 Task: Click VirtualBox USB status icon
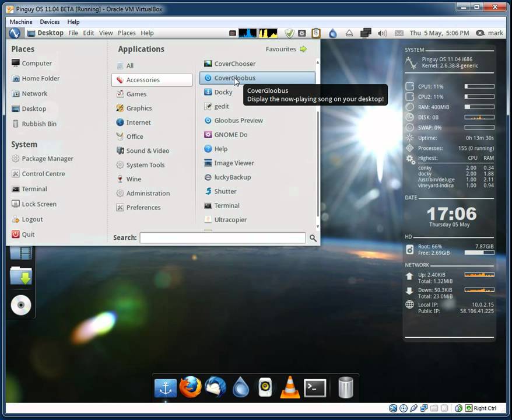(413, 408)
